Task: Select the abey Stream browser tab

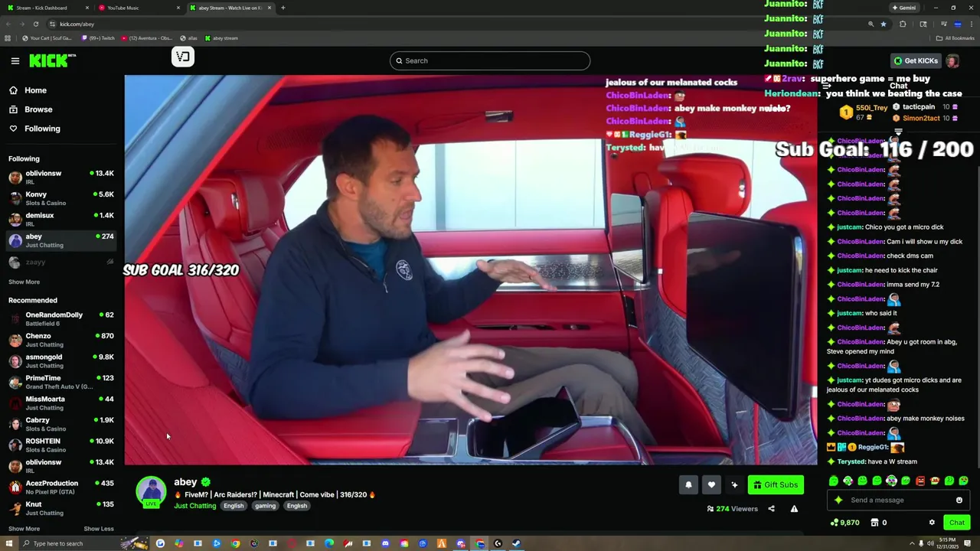Action: pyautogui.click(x=230, y=8)
